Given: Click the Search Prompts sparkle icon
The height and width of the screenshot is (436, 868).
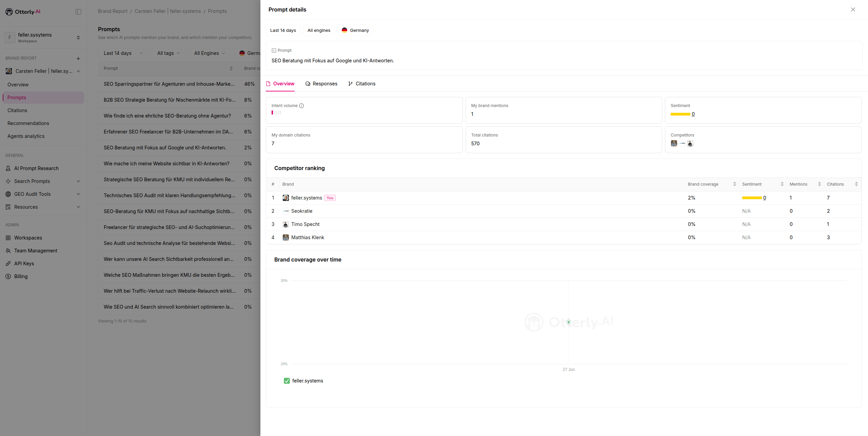Looking at the screenshot, I should click(8, 181).
